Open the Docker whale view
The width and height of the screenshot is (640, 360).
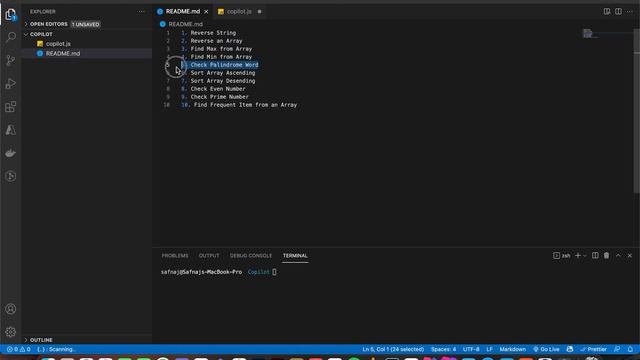pos(11,153)
